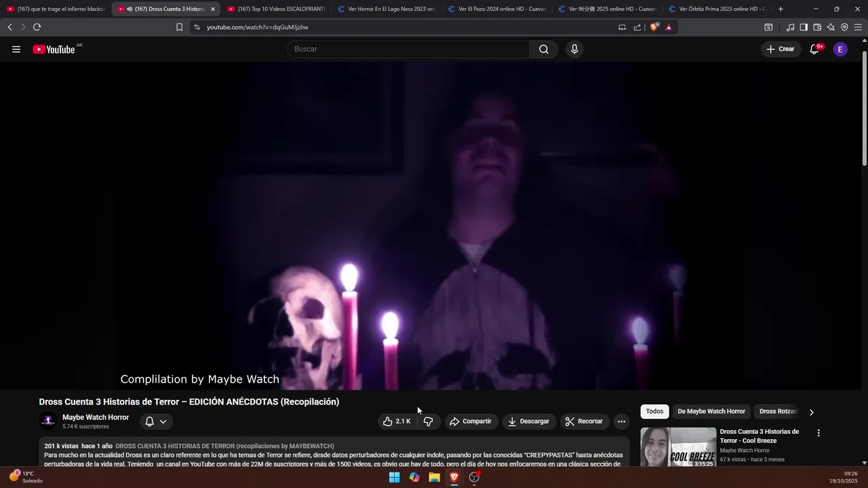Open the Leo AI sparkle icon
The height and width of the screenshot is (488, 868).
(x=831, y=27)
